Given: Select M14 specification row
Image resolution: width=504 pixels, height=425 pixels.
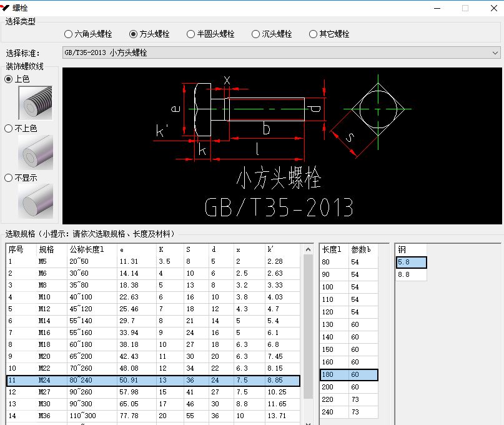Looking at the screenshot, I should [153, 321].
